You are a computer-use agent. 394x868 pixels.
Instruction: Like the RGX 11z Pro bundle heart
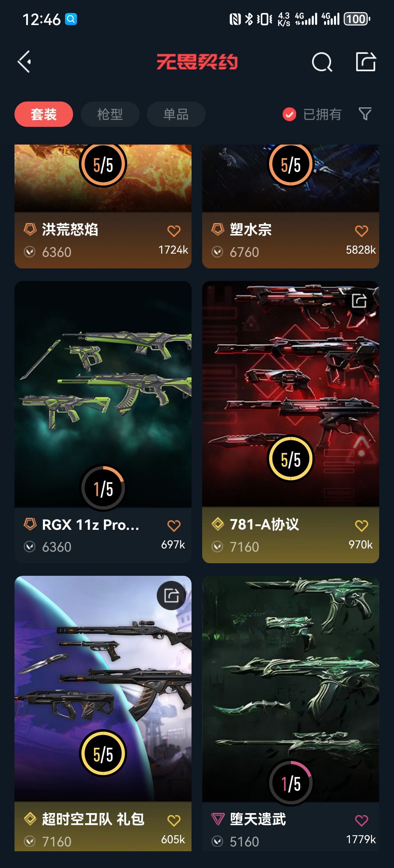[x=174, y=525]
